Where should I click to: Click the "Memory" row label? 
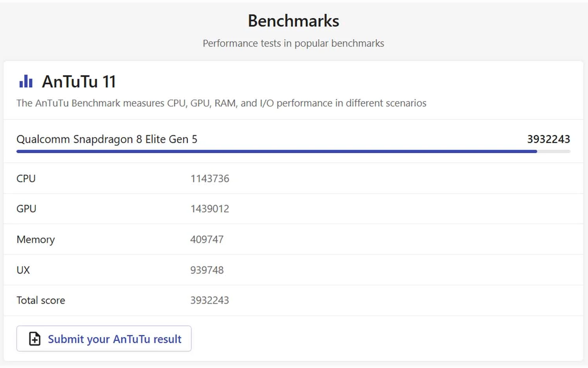click(x=36, y=239)
